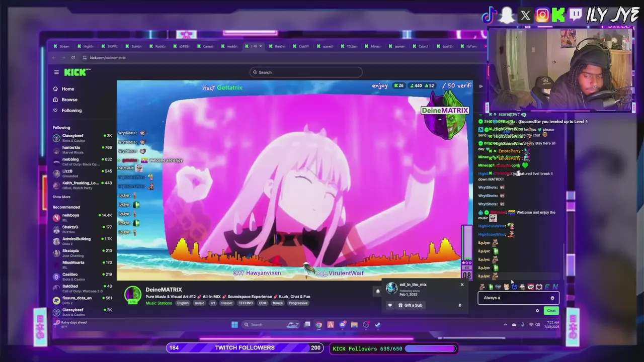The image size is (644, 362).
Task: Open the Windows Start menu
Action: pos(234,325)
